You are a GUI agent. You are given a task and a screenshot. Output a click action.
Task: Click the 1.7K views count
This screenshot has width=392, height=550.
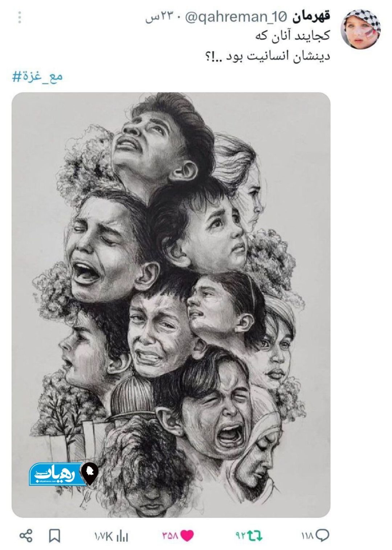coord(104,536)
